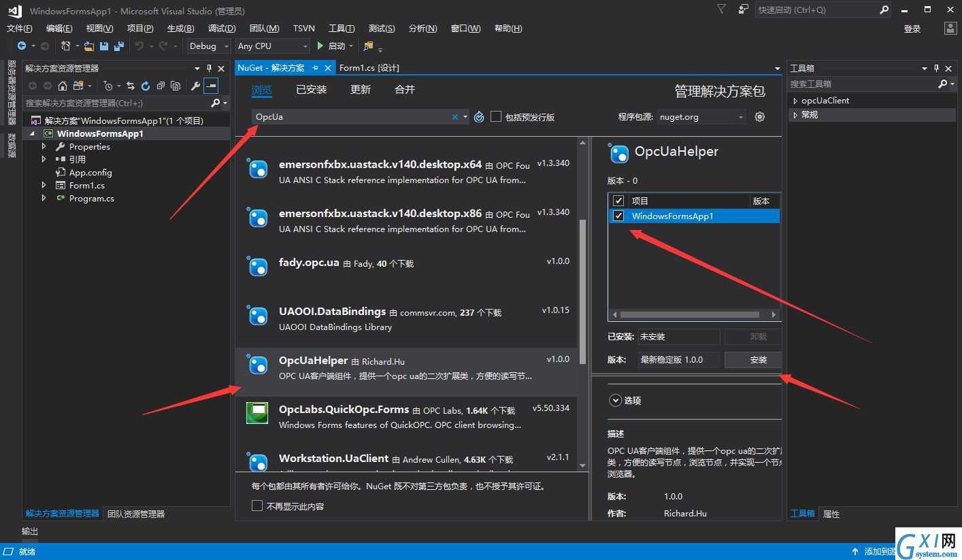This screenshot has width=962, height=560.
Task: Click the project list horizontal scrollbar
Action: [x=690, y=314]
